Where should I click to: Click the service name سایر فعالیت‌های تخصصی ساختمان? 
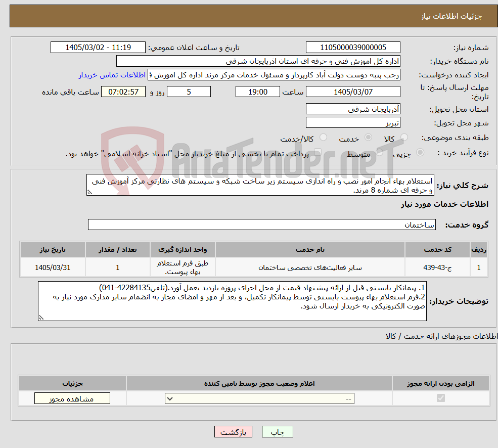coord(310,267)
